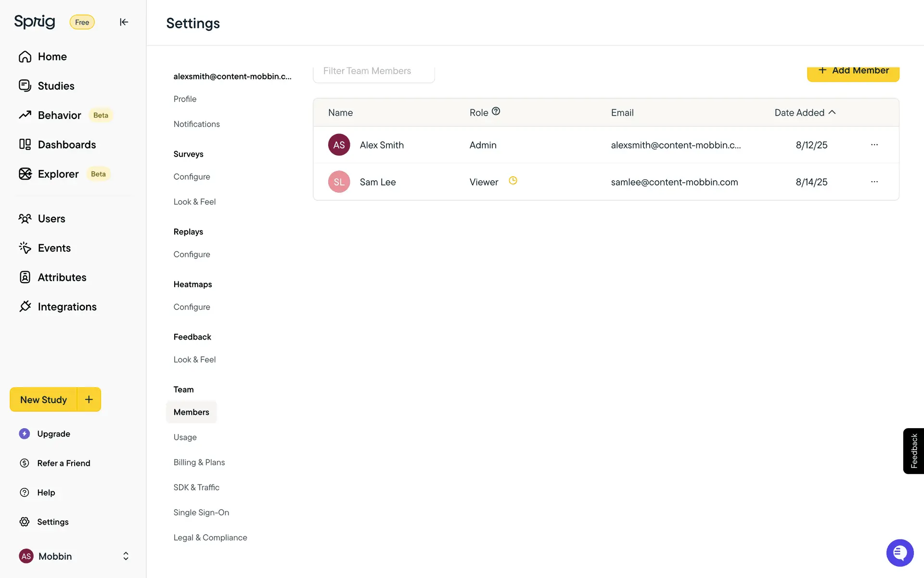Screen dimensions: 924x578
Task: Click the Upgrade lightning icon
Action: coord(25,433)
